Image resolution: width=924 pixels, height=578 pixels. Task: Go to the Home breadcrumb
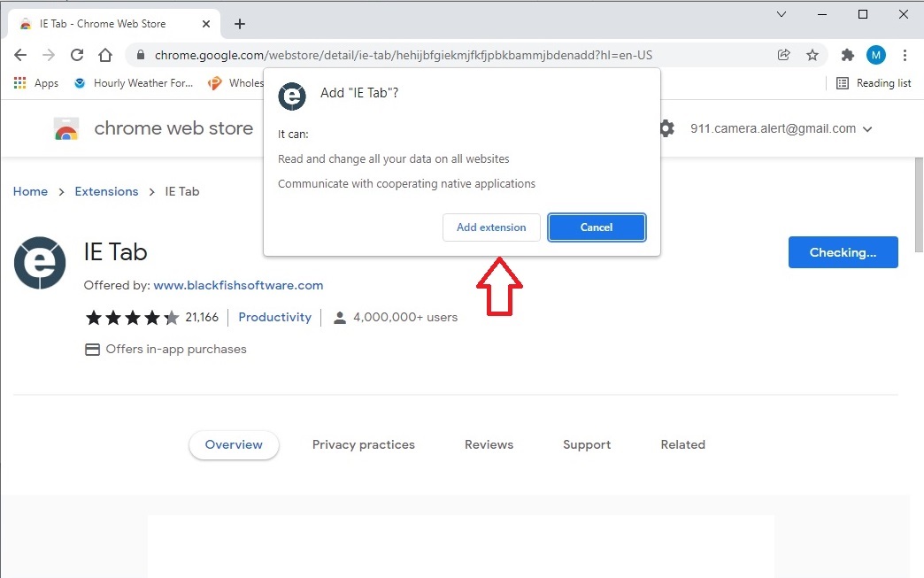30,191
